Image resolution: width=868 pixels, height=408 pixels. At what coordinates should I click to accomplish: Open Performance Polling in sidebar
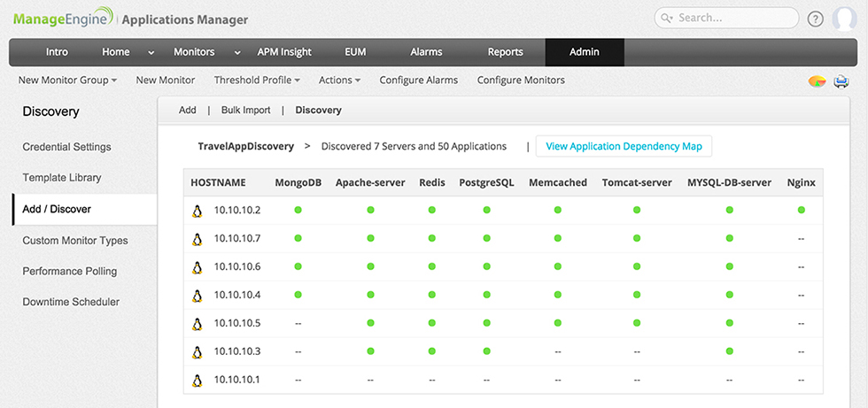point(70,272)
